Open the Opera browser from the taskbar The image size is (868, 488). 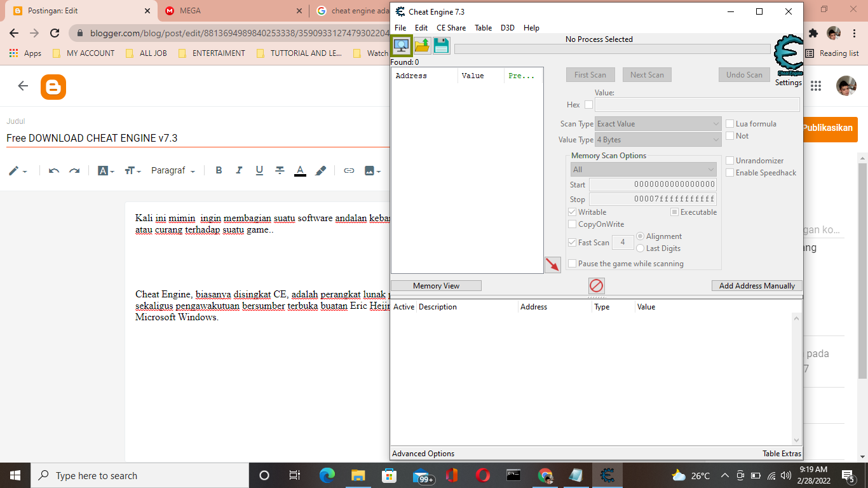coord(483,475)
